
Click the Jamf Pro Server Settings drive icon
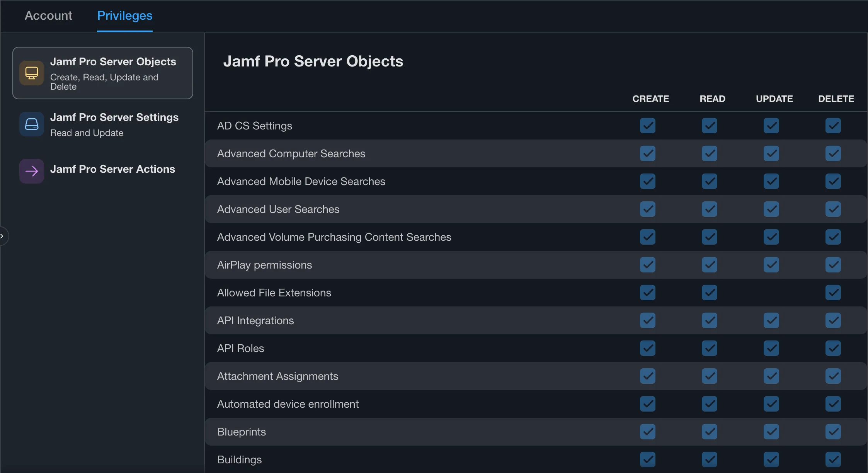coord(32,124)
